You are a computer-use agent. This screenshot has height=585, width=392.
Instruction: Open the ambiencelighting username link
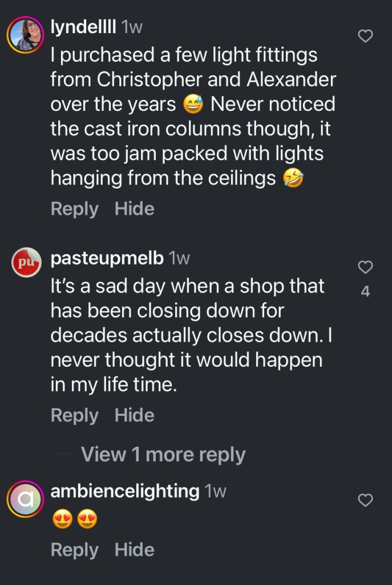pos(125,491)
